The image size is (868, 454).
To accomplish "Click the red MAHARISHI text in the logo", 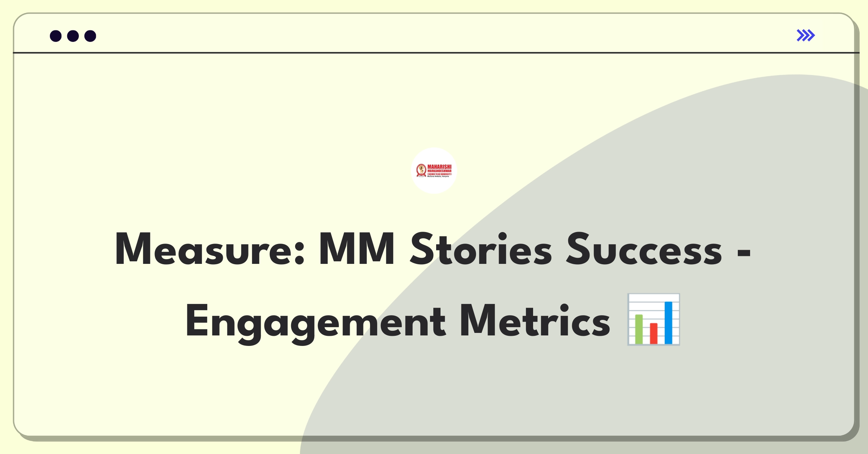I will click(x=439, y=167).
